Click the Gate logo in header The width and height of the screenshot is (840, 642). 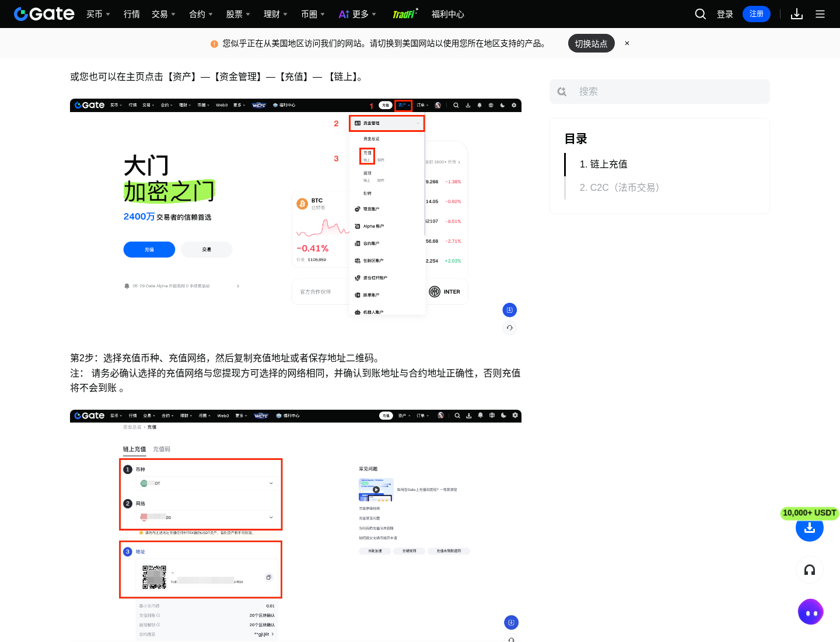(44, 14)
